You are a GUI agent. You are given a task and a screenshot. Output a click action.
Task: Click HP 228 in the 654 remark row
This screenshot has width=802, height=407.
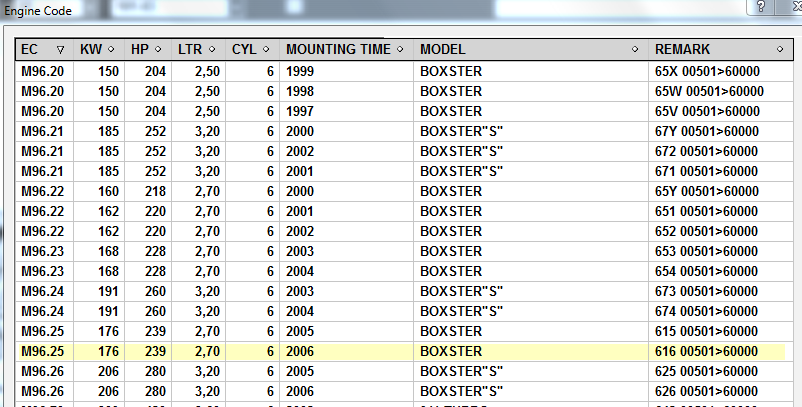155,271
